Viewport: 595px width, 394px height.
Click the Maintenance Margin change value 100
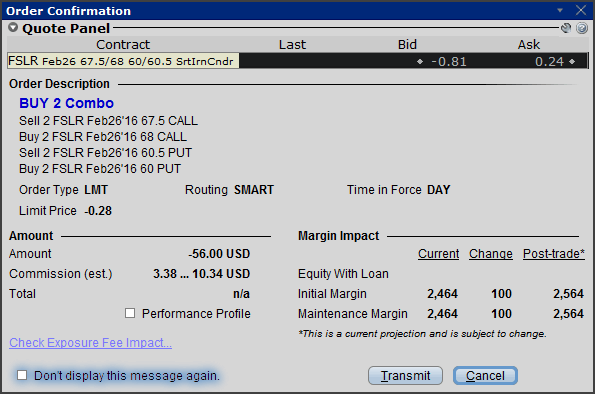pyautogui.click(x=501, y=314)
